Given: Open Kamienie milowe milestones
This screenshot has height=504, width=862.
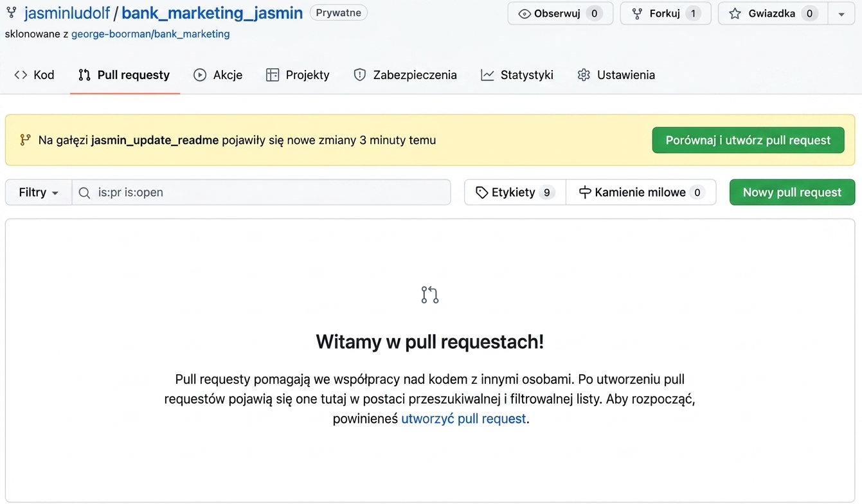Looking at the screenshot, I should (x=641, y=192).
